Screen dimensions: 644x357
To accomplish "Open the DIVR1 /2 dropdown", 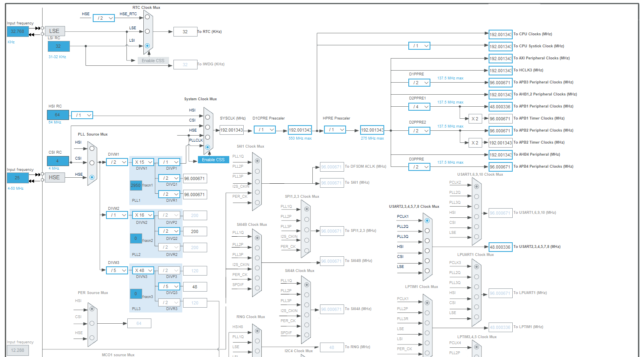I will click(x=169, y=194).
